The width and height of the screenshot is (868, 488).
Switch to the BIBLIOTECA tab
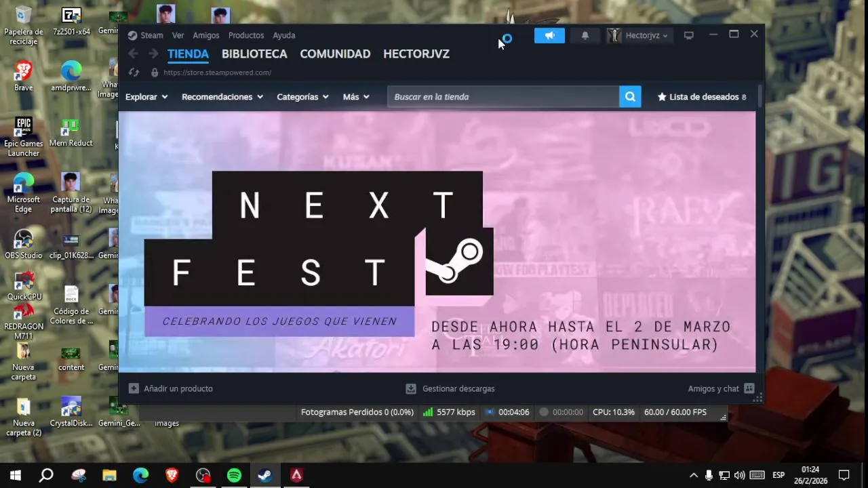pyautogui.click(x=254, y=54)
